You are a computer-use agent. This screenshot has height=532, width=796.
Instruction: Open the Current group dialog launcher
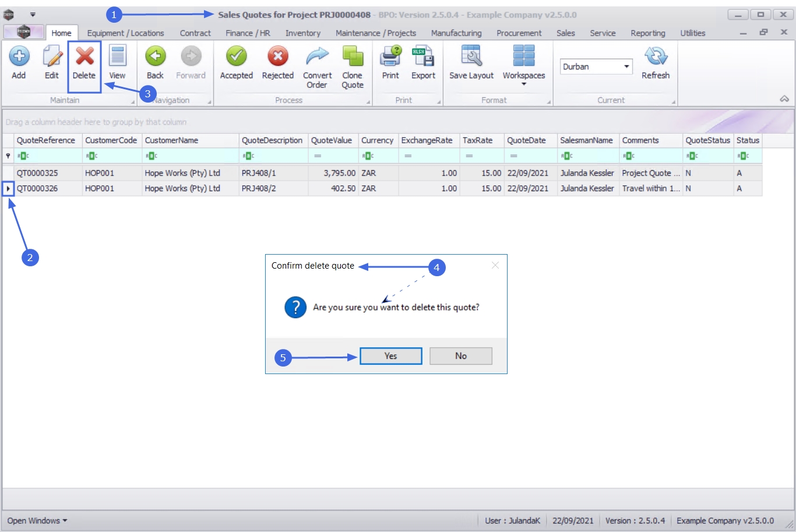674,102
